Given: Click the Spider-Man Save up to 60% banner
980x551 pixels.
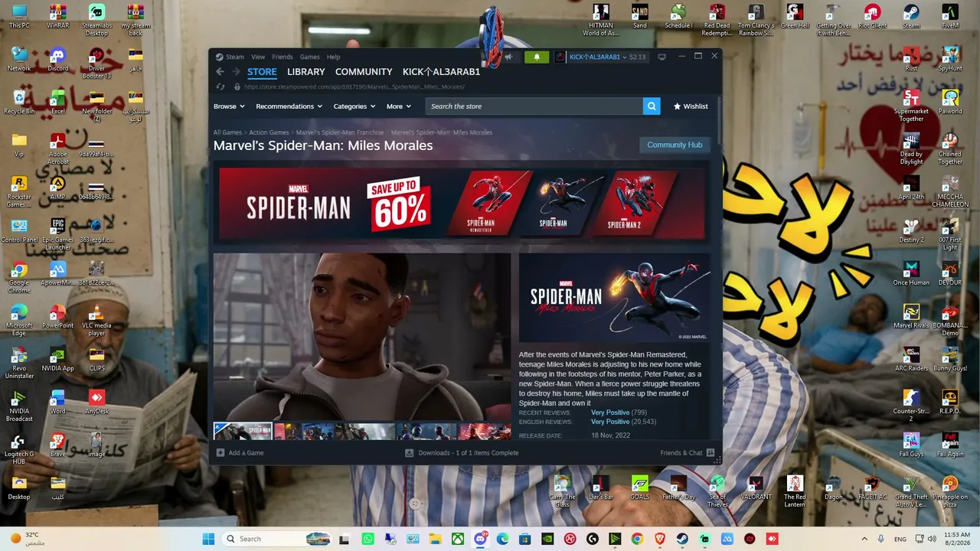Looking at the screenshot, I should pyautogui.click(x=462, y=205).
